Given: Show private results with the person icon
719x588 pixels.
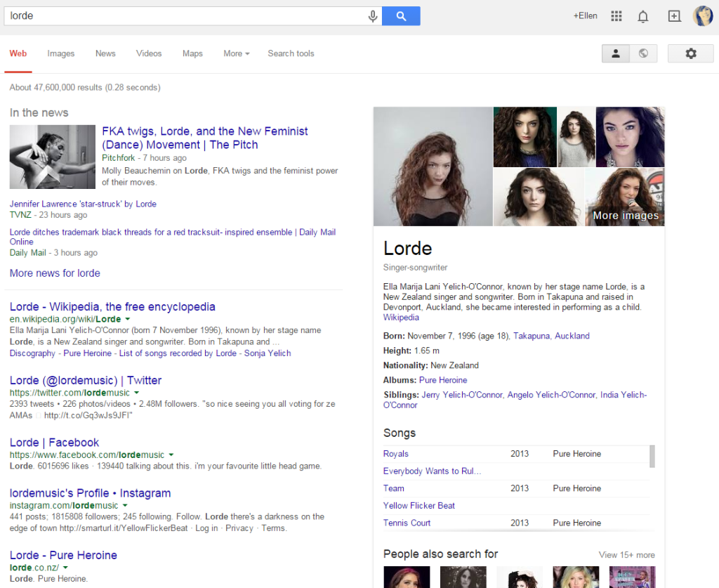Looking at the screenshot, I should pyautogui.click(x=615, y=53).
